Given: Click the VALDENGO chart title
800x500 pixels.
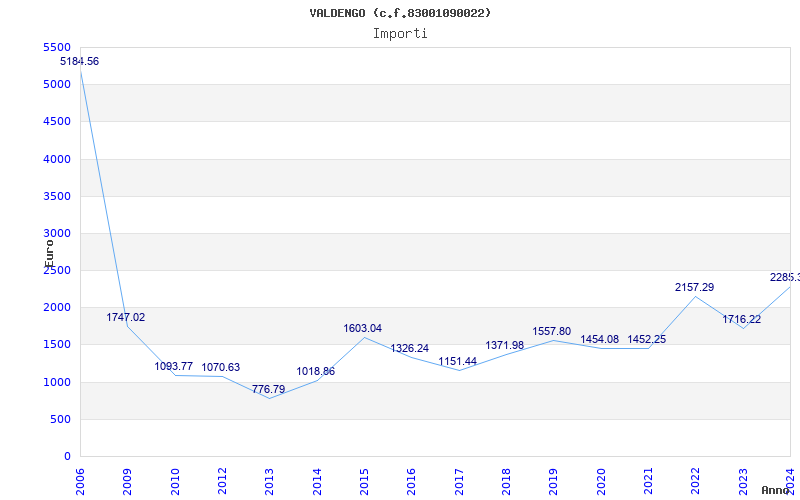Looking at the screenshot, I should pyautogui.click(x=400, y=13).
